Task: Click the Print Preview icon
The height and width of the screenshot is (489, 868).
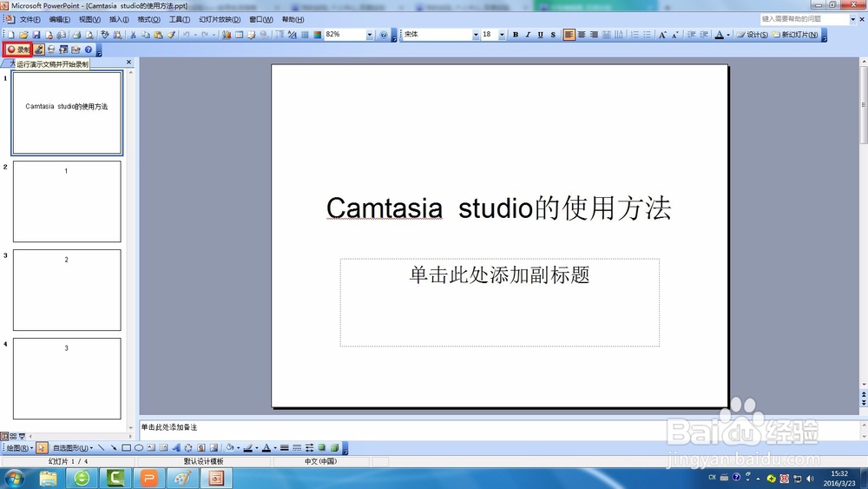Action: point(89,35)
